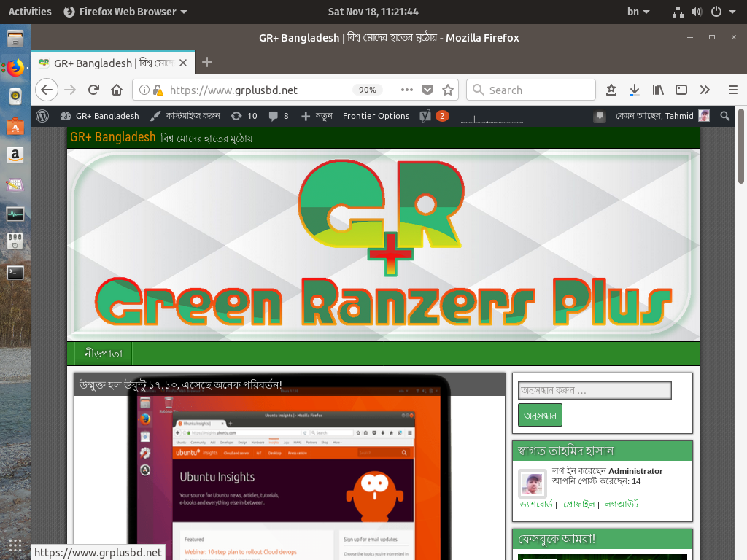747x560 pixels.
Task: Open admin bar notifications speech bubble
Action: (x=600, y=116)
